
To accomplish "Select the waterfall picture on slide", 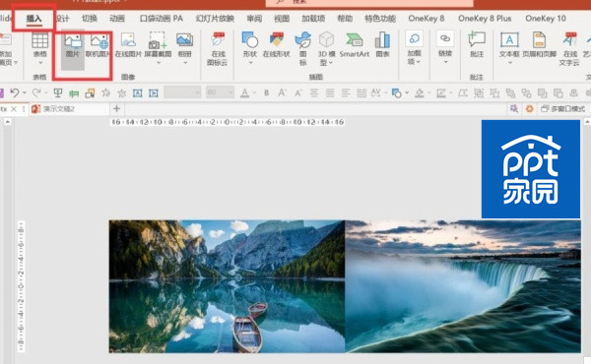I will point(463,286).
